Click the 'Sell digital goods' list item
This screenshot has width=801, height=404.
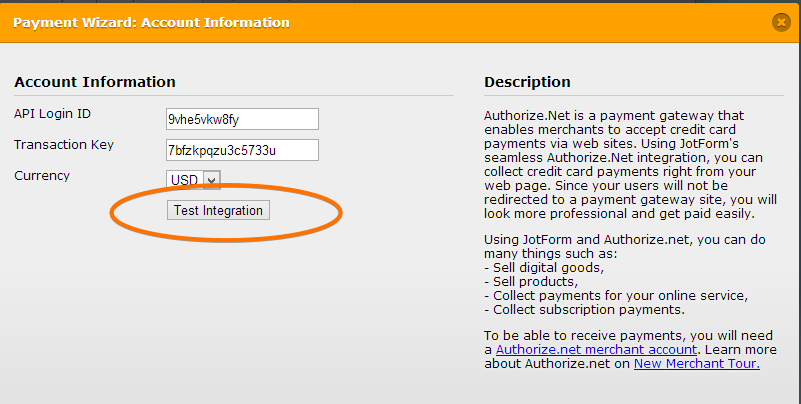545,268
